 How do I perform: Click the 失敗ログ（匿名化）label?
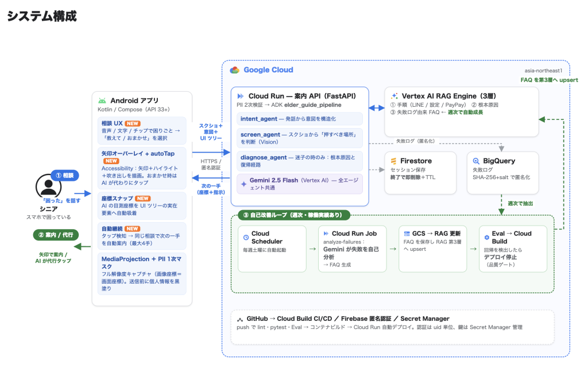(x=416, y=141)
